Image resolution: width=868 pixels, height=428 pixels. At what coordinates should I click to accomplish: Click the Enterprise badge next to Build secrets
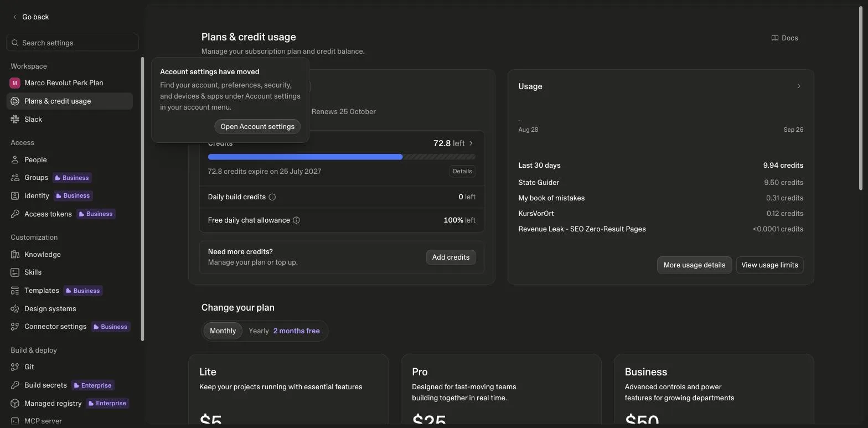pyautogui.click(x=92, y=385)
